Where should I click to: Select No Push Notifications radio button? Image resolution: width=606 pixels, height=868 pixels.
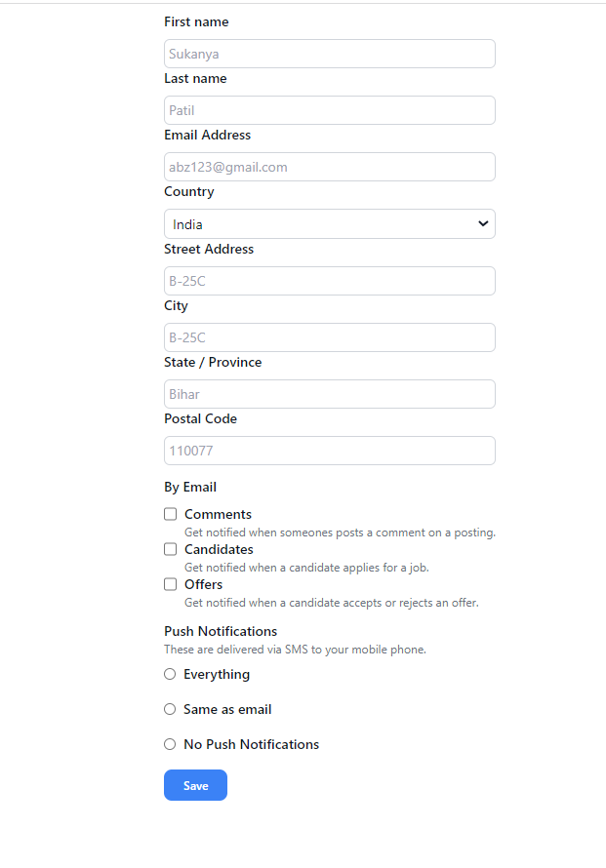click(170, 744)
